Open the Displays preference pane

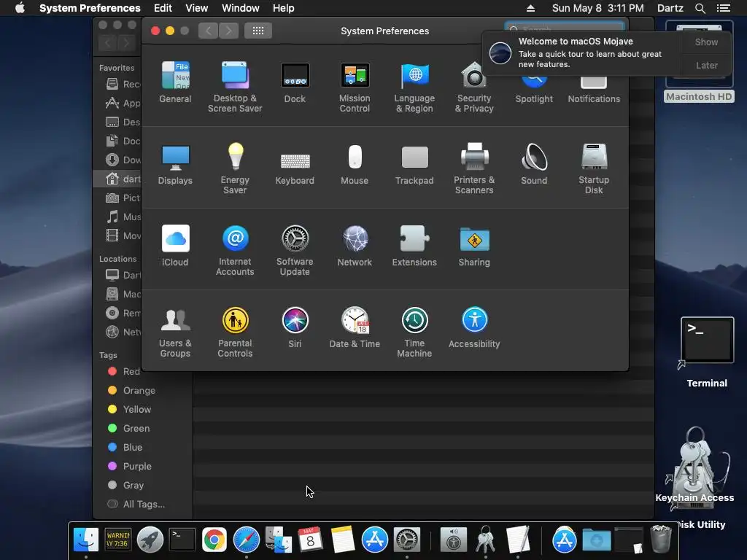(x=175, y=164)
